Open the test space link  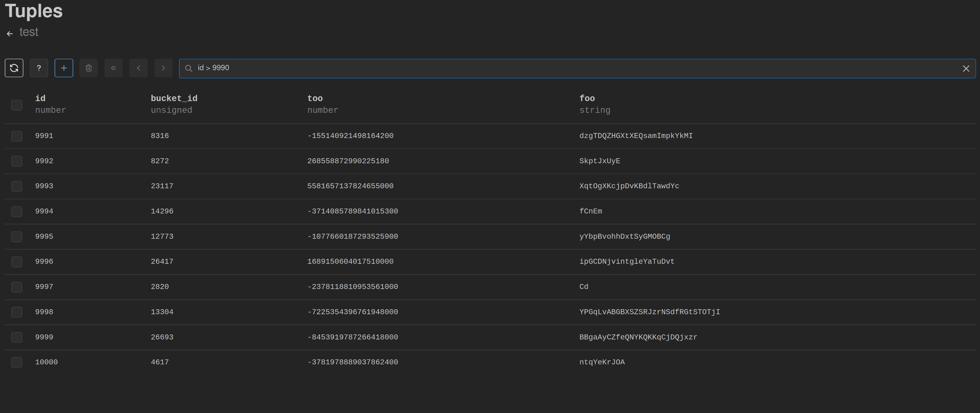pyautogui.click(x=29, y=32)
